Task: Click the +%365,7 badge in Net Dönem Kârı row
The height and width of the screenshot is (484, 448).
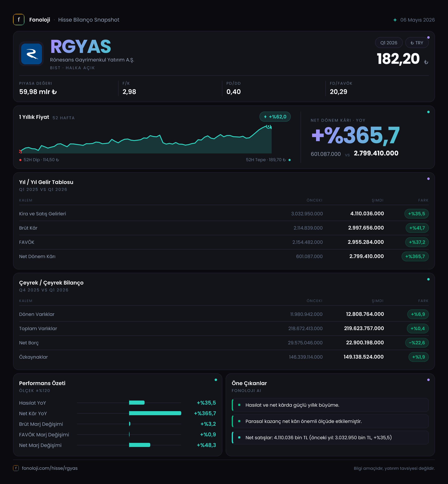Action: point(415,256)
